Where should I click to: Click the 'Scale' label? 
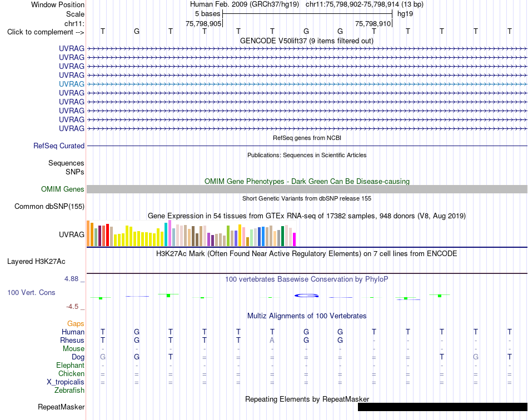coord(75,14)
